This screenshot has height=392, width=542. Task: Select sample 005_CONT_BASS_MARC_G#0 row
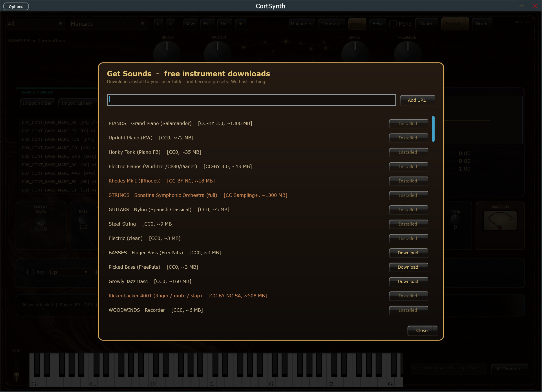59,156
